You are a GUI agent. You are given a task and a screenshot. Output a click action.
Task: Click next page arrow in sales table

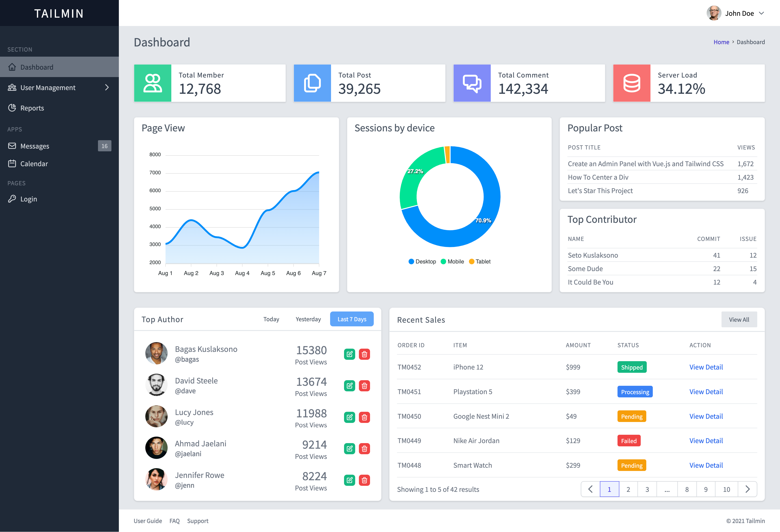747,489
